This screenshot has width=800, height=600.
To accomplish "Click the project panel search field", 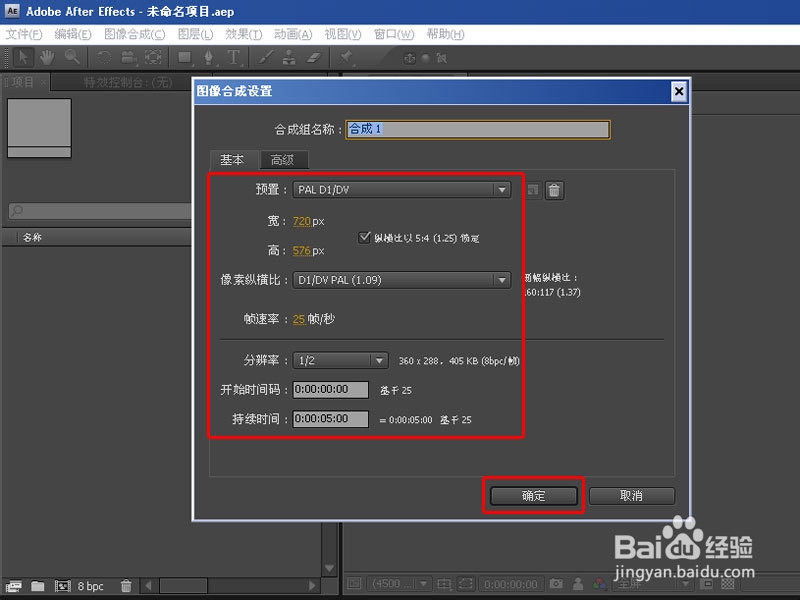I will tap(100, 210).
